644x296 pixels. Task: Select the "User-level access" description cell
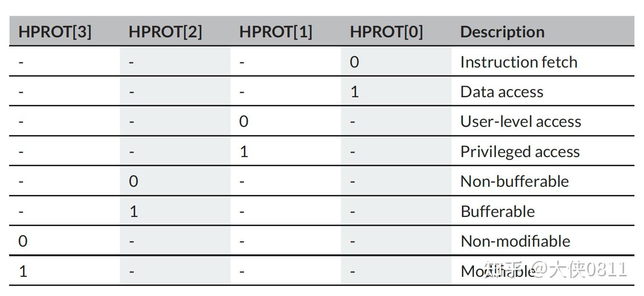tap(520, 121)
